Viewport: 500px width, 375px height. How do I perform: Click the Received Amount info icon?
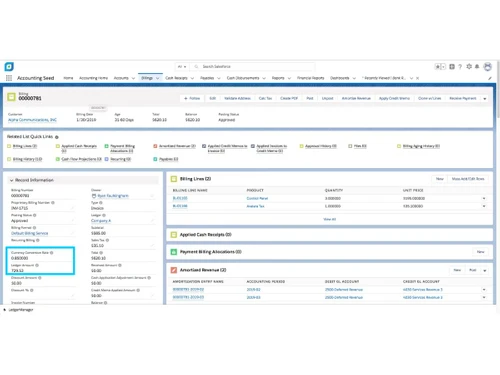(x=120, y=265)
